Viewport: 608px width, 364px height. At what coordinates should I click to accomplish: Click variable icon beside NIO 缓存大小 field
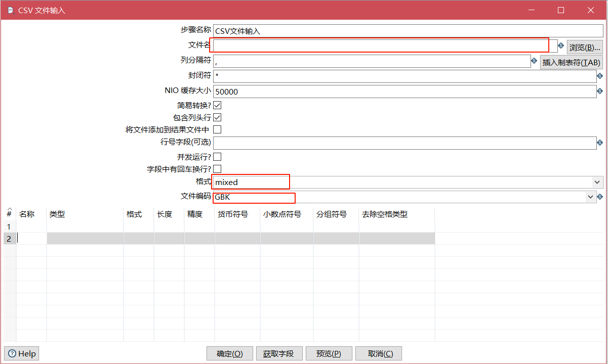coord(600,91)
